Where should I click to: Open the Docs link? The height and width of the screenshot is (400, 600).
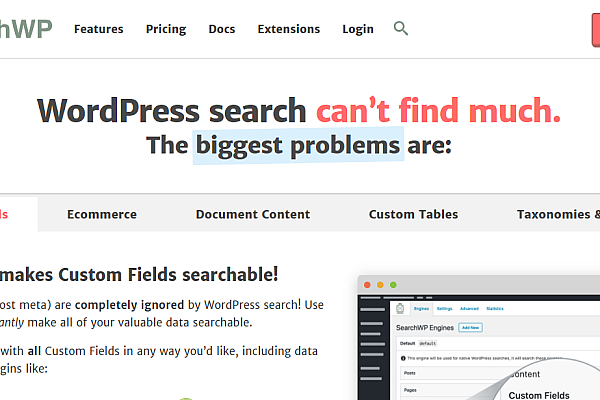click(x=222, y=29)
